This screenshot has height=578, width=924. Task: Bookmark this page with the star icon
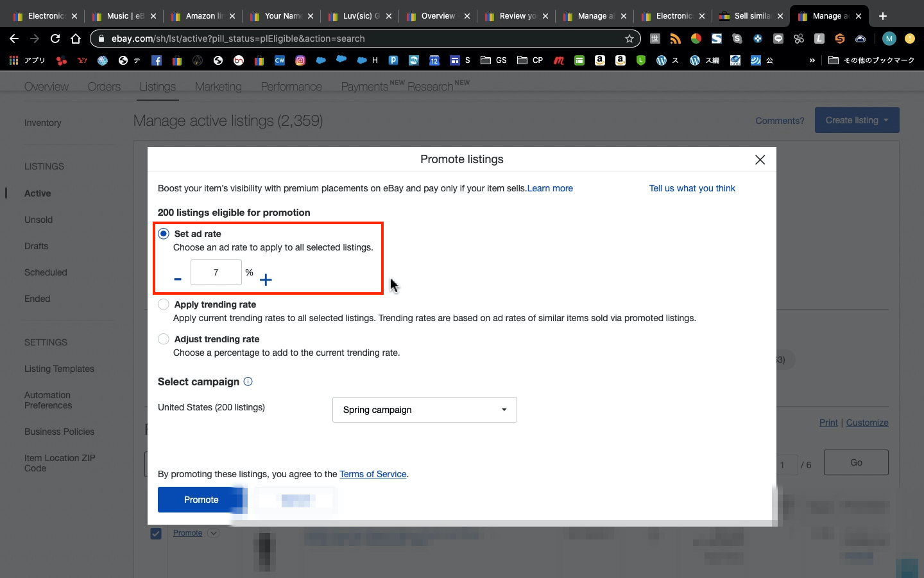click(629, 39)
